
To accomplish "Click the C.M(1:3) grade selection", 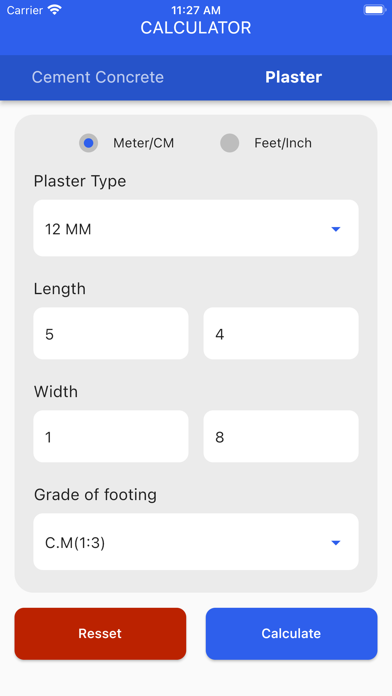I will (196, 542).
